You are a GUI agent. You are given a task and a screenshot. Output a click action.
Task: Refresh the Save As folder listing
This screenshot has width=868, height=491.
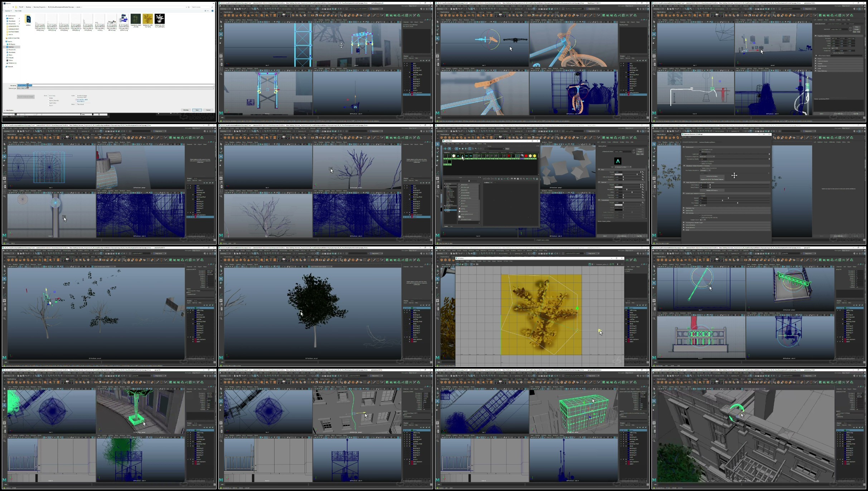(189, 7)
